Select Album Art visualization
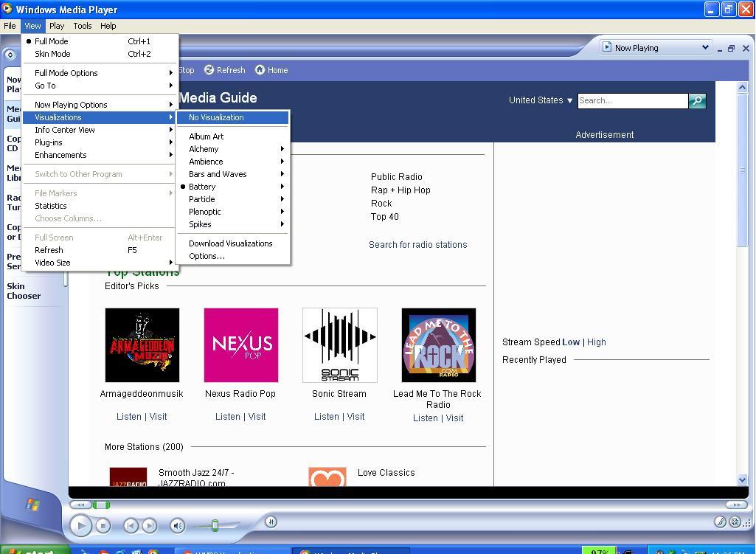Screen dimensions: 756x554 [x=233, y=136]
